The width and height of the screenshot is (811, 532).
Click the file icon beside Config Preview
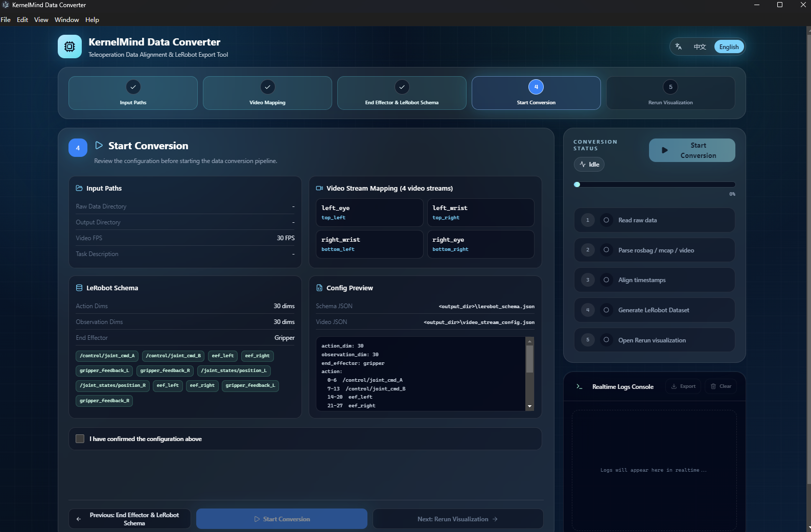(x=319, y=288)
